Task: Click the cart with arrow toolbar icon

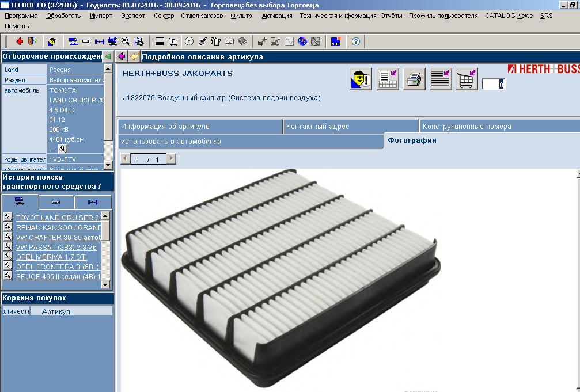Action: click(262, 41)
